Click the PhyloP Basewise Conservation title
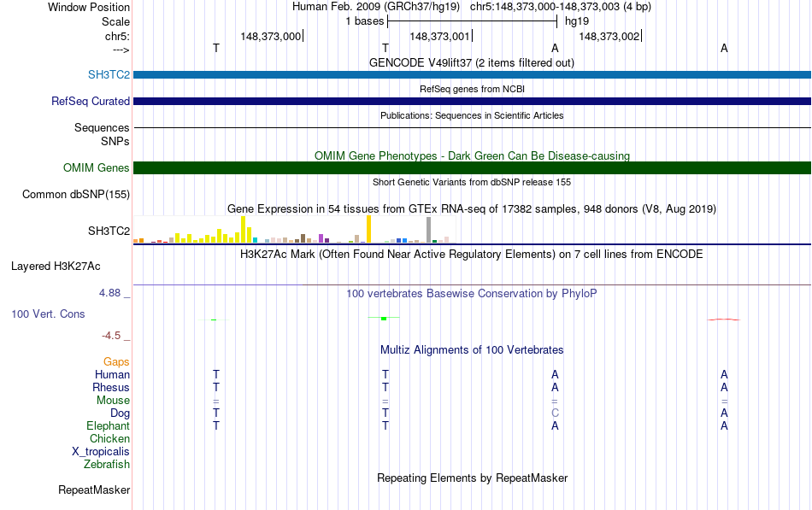 pos(472,294)
